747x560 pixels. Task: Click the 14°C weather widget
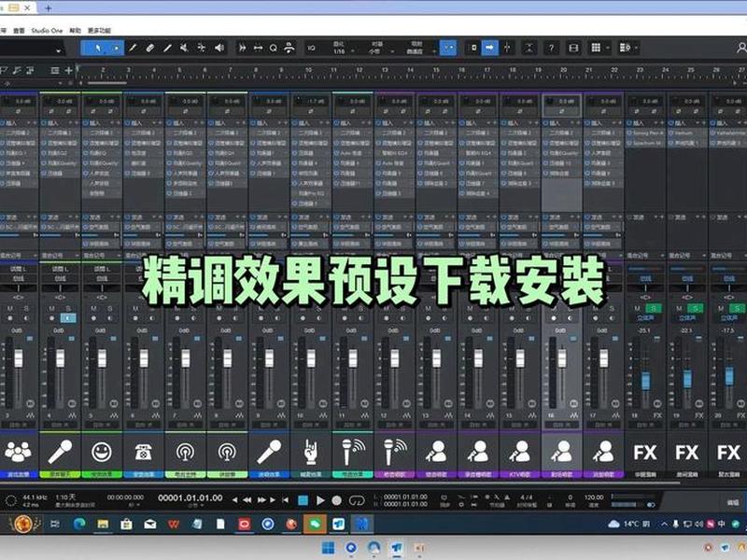pos(628,525)
